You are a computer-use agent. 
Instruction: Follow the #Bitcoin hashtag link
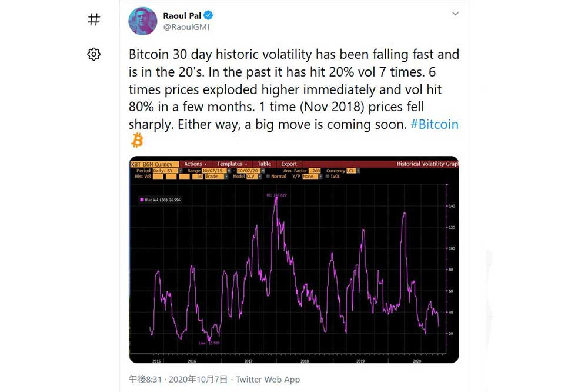435,124
